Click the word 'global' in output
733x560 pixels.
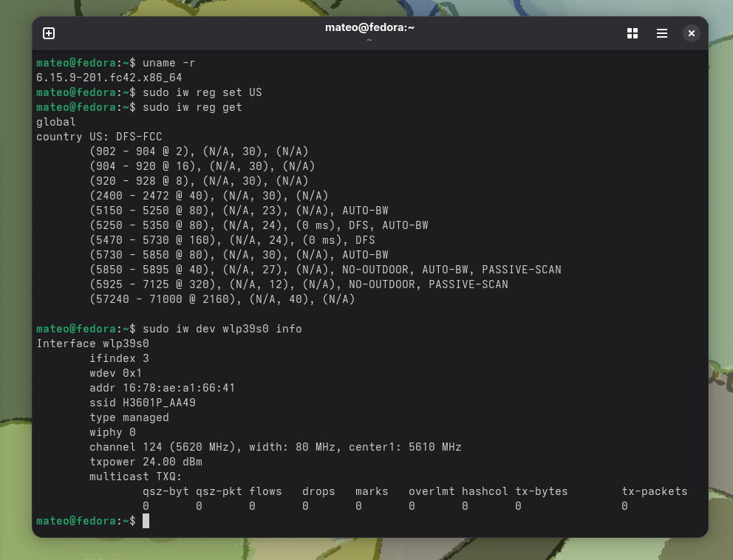click(x=55, y=122)
